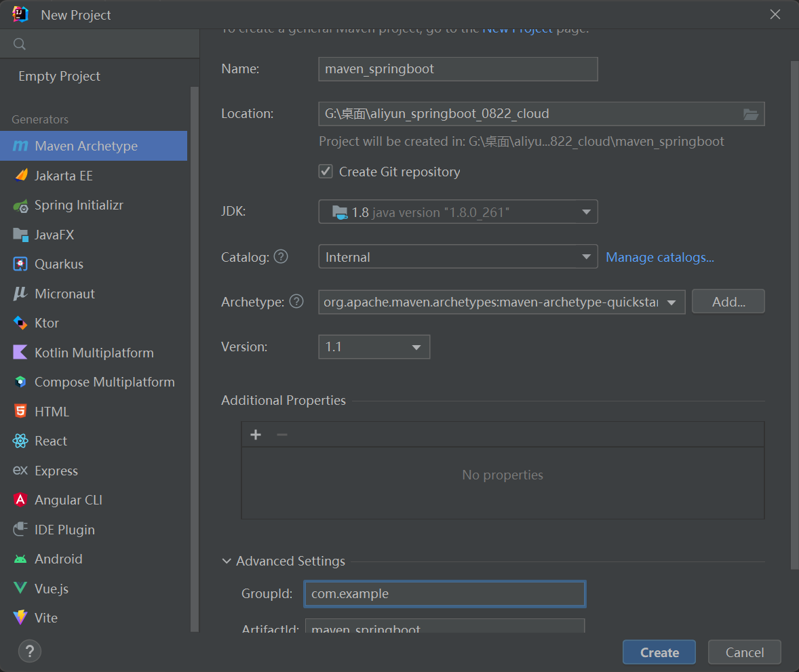
Task: Open the Archetype combo box arrow
Action: tap(671, 302)
